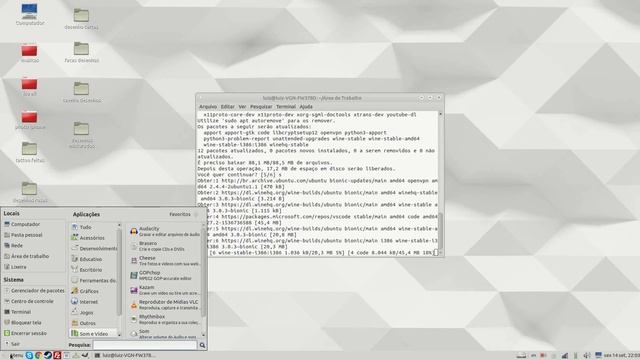Click the Menu button on panel
Screen dimensions: 640x360
point(13,356)
